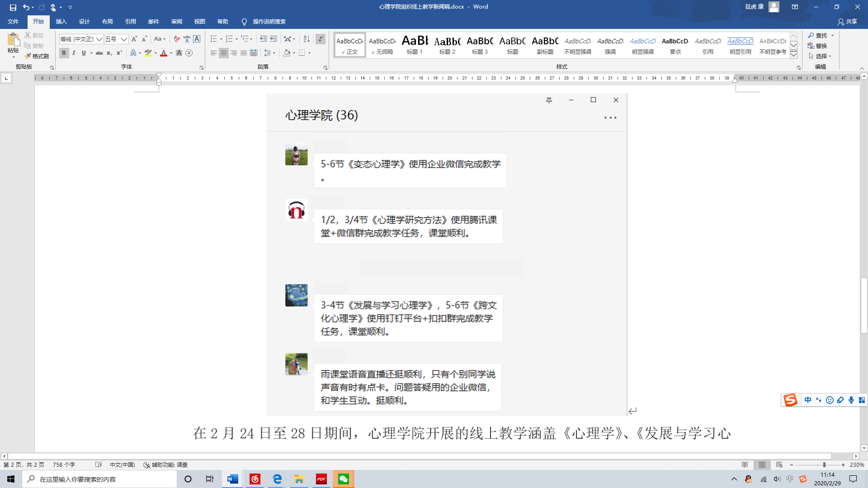Open the font size dropdown
Image resolution: width=868 pixels, height=488 pixels.
click(123, 39)
